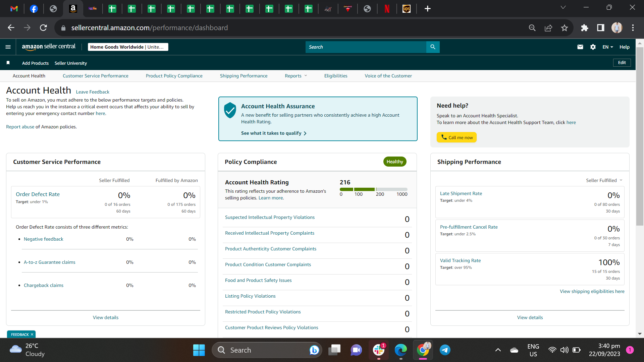
Task: Open the messages envelope icon
Action: 580,47
